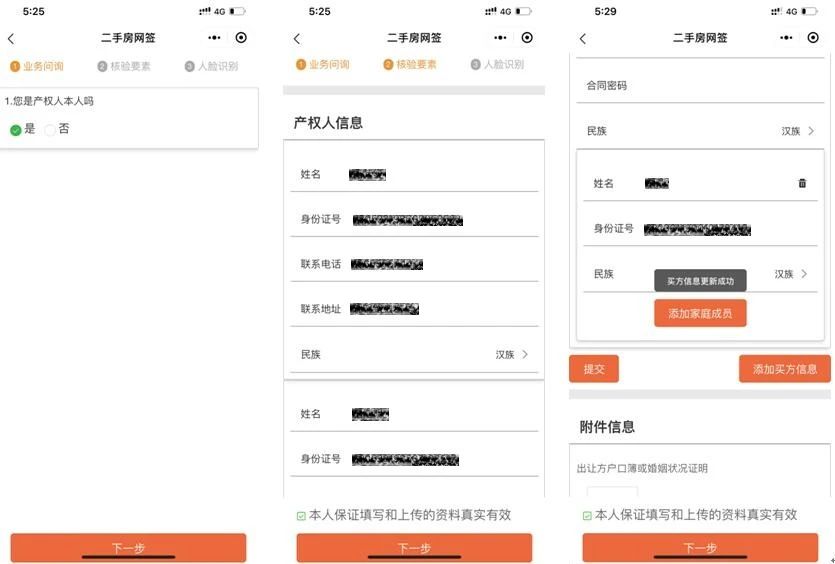Tap battery icon in first screen status bar
The image size is (835, 564).
[x=237, y=11]
